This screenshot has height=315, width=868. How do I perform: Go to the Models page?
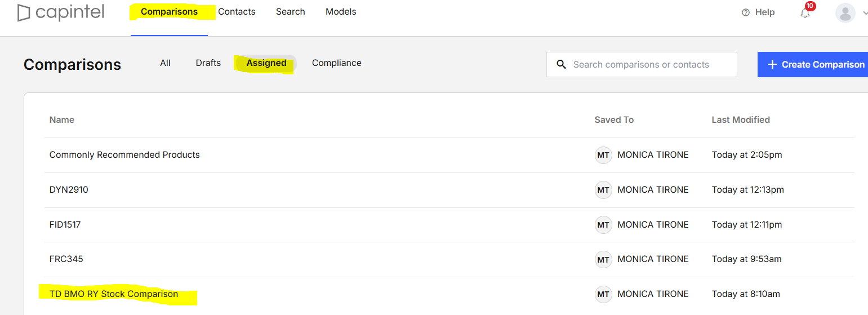[x=341, y=12]
